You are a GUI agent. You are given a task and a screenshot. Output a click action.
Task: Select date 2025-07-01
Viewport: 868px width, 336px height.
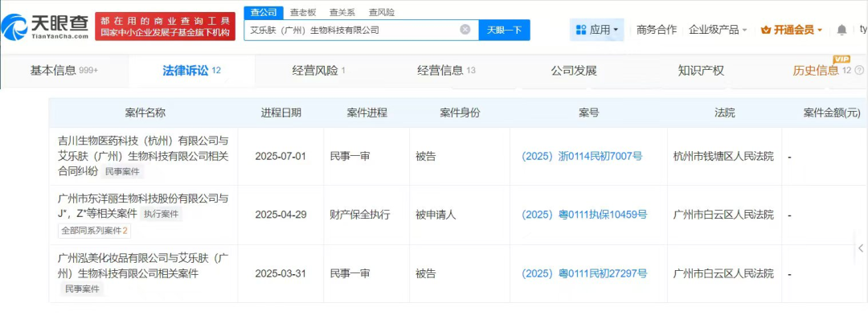(280, 157)
